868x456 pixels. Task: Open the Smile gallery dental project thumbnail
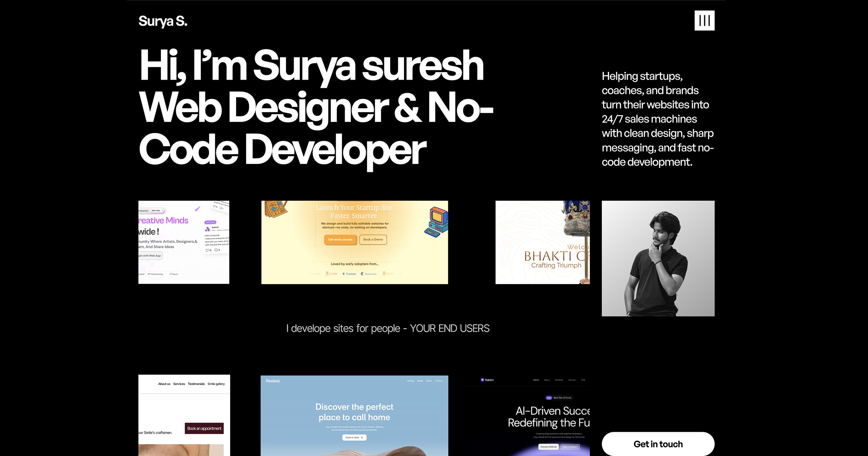point(184,415)
